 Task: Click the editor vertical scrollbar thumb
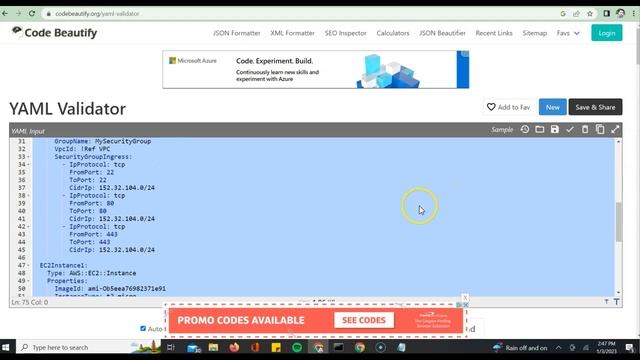(618, 222)
